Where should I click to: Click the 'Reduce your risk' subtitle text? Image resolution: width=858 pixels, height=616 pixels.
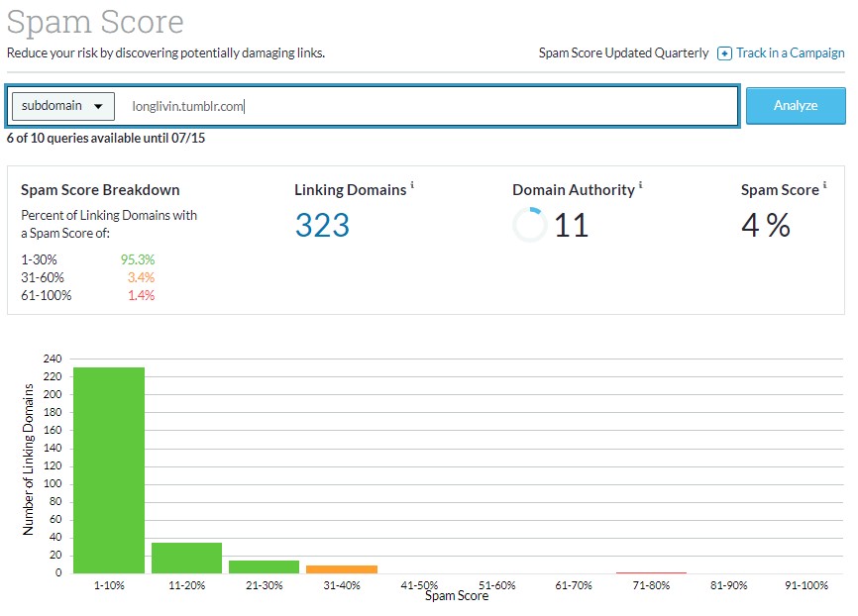coord(165,53)
